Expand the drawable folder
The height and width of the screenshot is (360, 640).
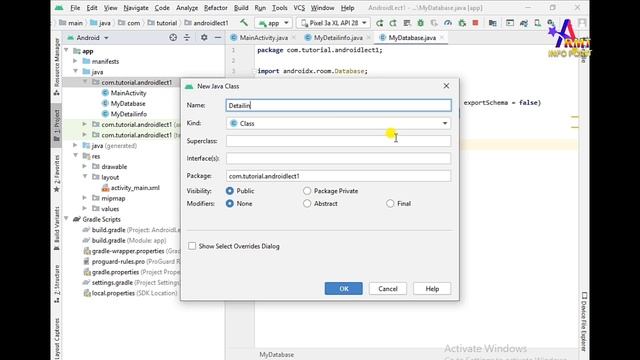pyautogui.click(x=85, y=167)
